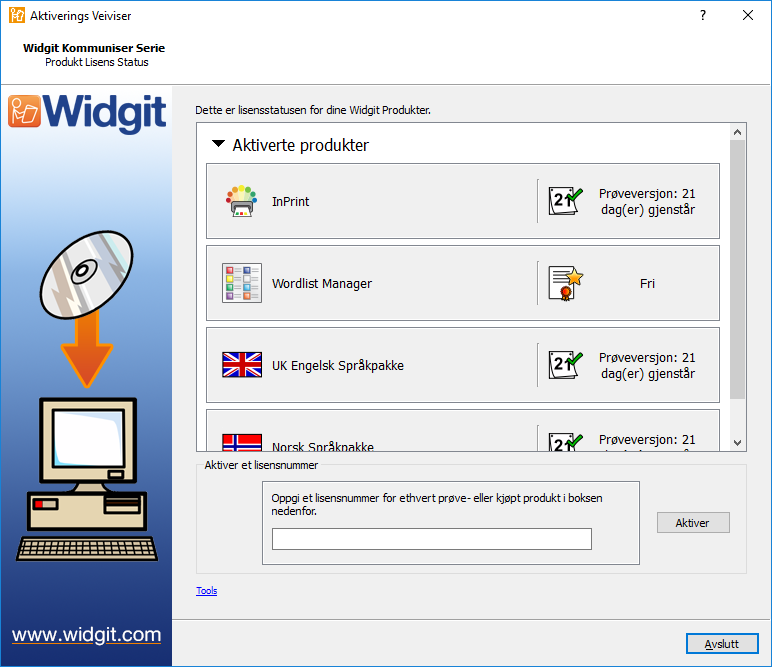Select the Wordlist Manager product name
The image size is (772, 667).
322,284
